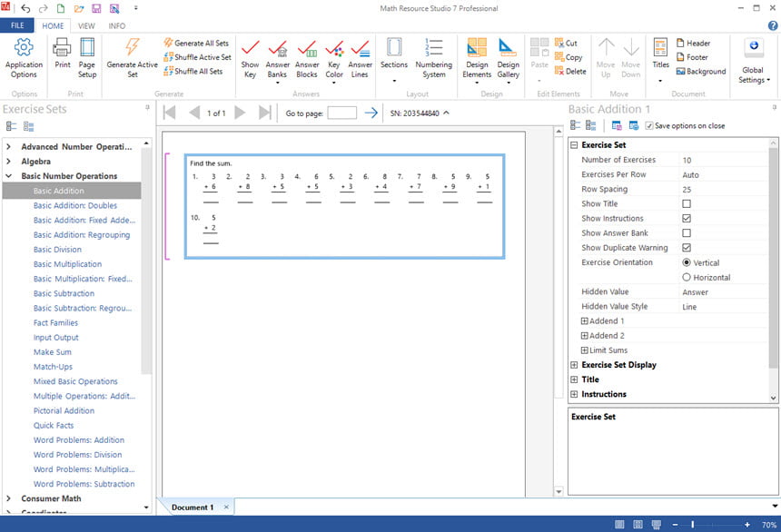Viewport: 781px width, 532px height.
Task: Click Answer Blocks icon
Action: click(307, 59)
